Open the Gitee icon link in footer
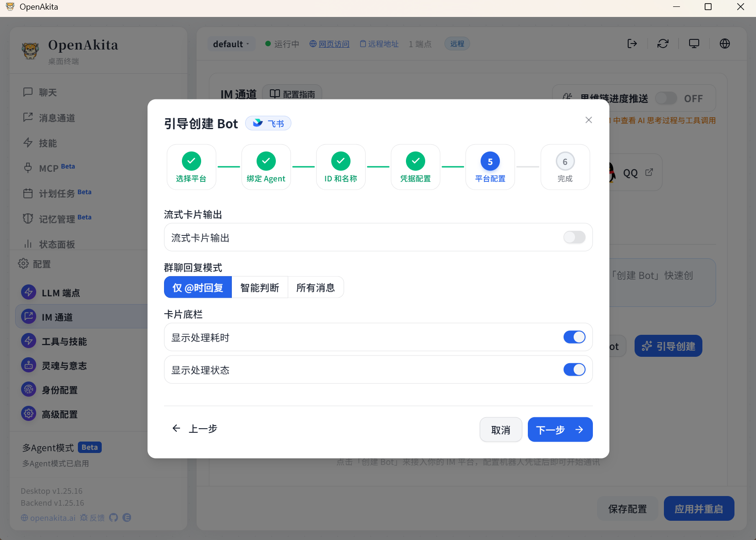Viewport: 756px width, 540px height. [127, 518]
